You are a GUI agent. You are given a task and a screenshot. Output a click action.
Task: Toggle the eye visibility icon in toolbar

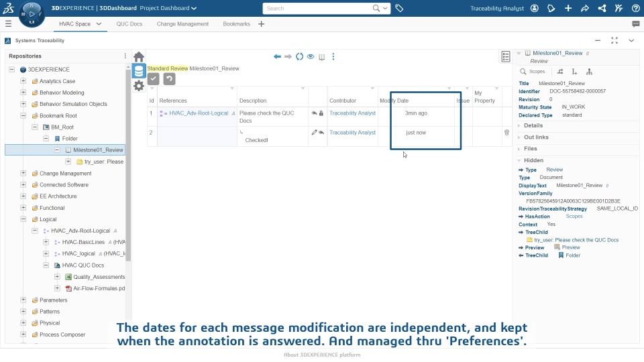[311, 56]
